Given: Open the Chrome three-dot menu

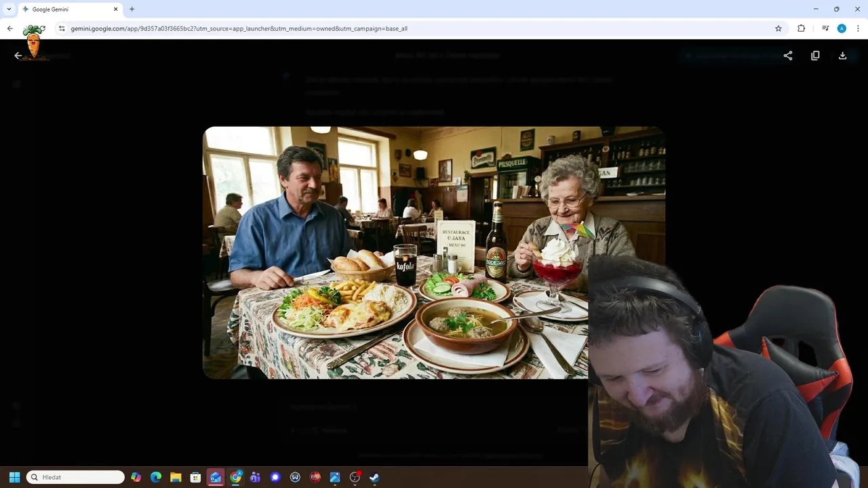Looking at the screenshot, I should [858, 28].
